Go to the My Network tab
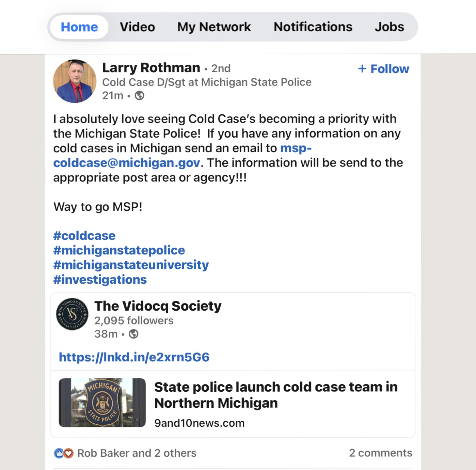 tap(214, 27)
